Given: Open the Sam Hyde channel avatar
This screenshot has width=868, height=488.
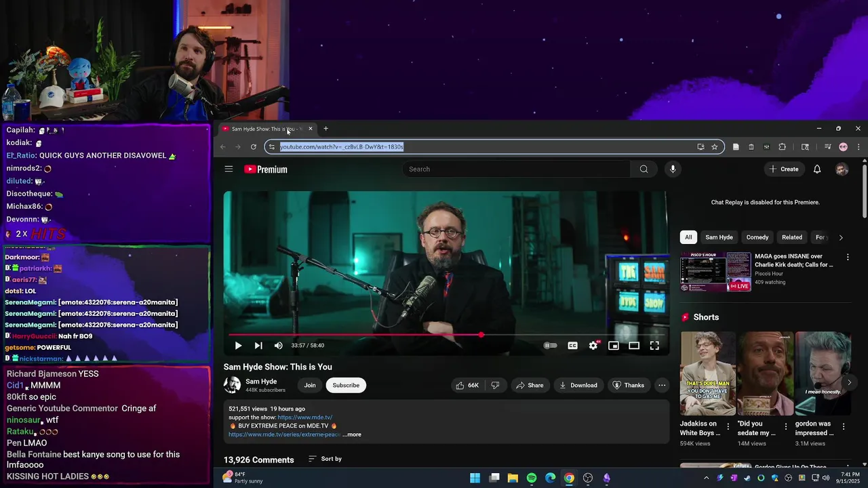Looking at the screenshot, I should 232,385.
